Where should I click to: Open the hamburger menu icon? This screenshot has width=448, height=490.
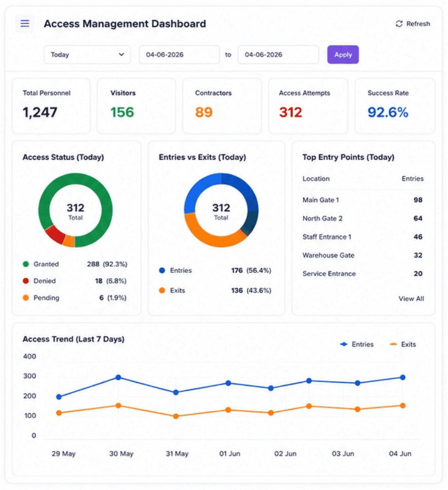[25, 23]
